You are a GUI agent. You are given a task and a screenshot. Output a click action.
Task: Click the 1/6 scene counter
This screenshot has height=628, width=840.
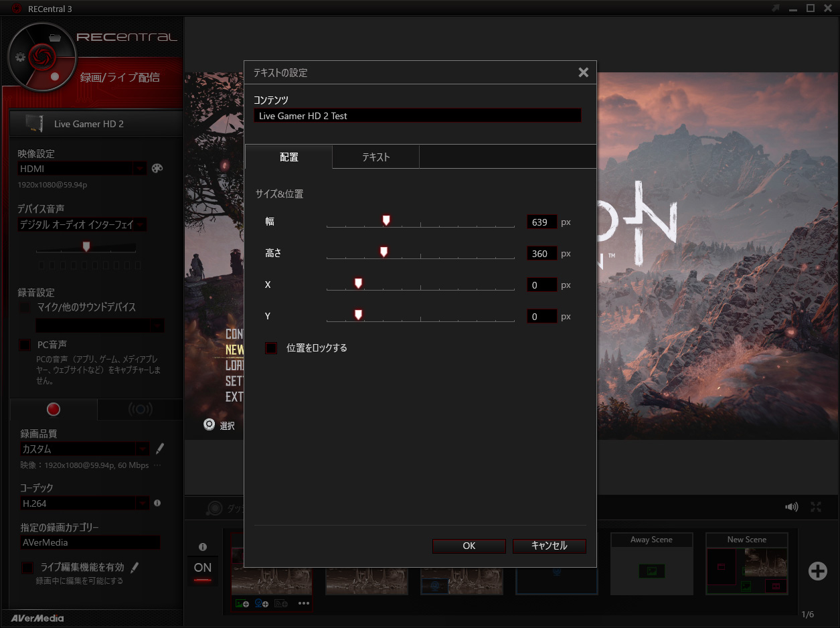[808, 614]
